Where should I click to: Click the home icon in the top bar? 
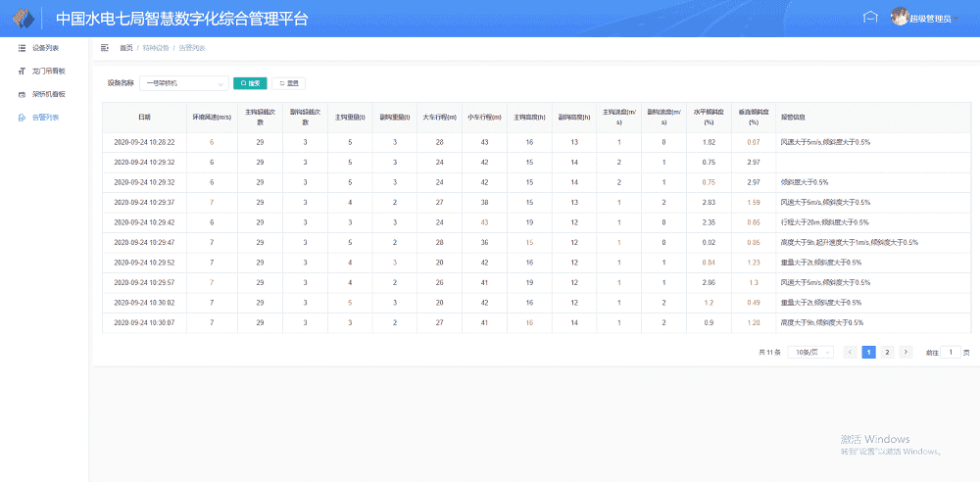click(x=869, y=17)
